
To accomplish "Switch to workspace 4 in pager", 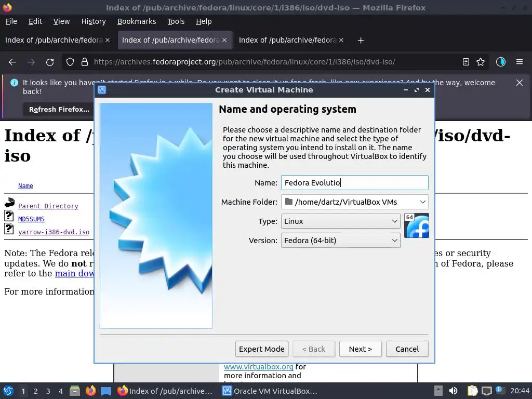I will pyautogui.click(x=61, y=391).
